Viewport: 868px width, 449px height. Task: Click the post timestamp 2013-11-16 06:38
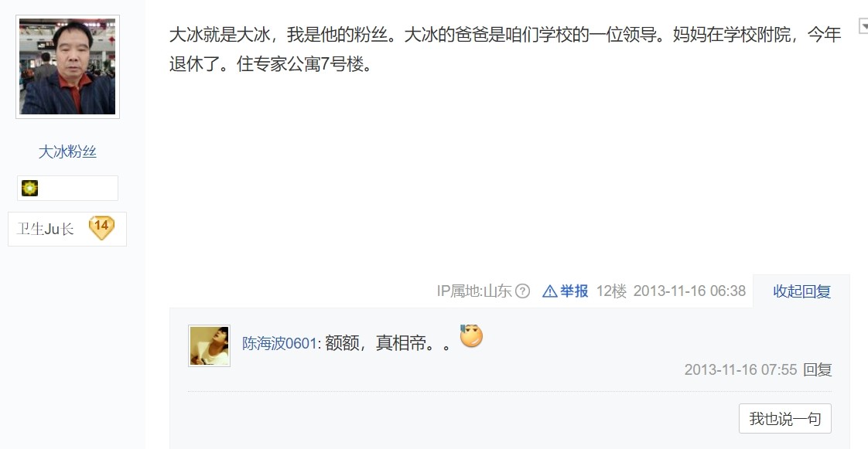(689, 291)
